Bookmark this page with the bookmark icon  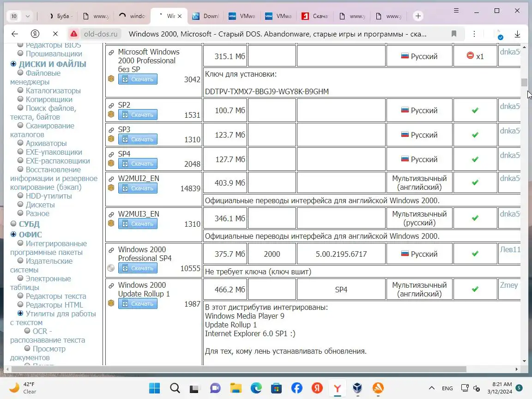[x=454, y=34]
